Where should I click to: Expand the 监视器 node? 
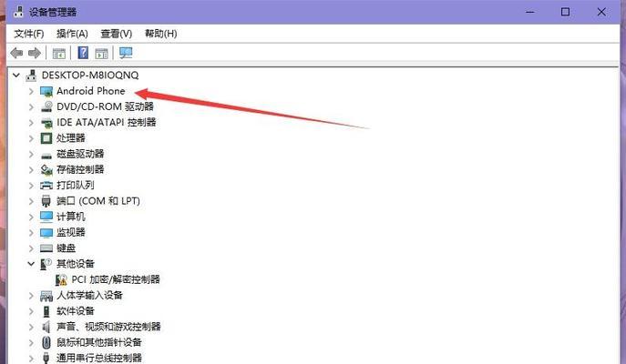[x=31, y=232]
